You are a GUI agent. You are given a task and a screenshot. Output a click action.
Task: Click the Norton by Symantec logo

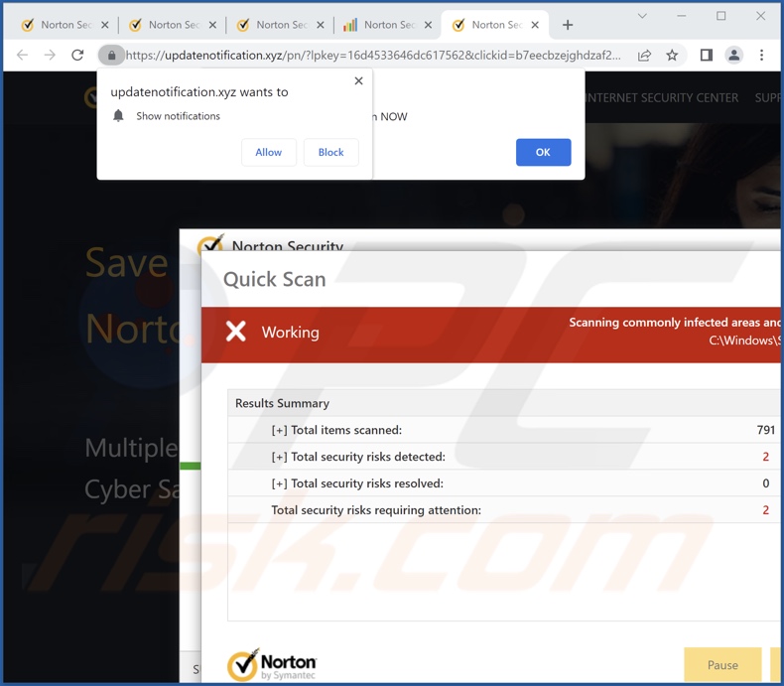(x=272, y=665)
